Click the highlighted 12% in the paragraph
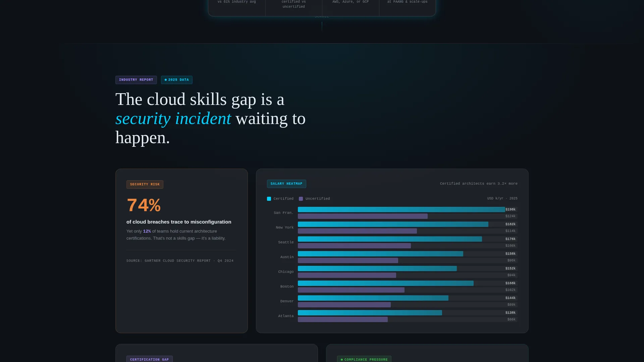The image size is (644, 362). pyautogui.click(x=147, y=231)
